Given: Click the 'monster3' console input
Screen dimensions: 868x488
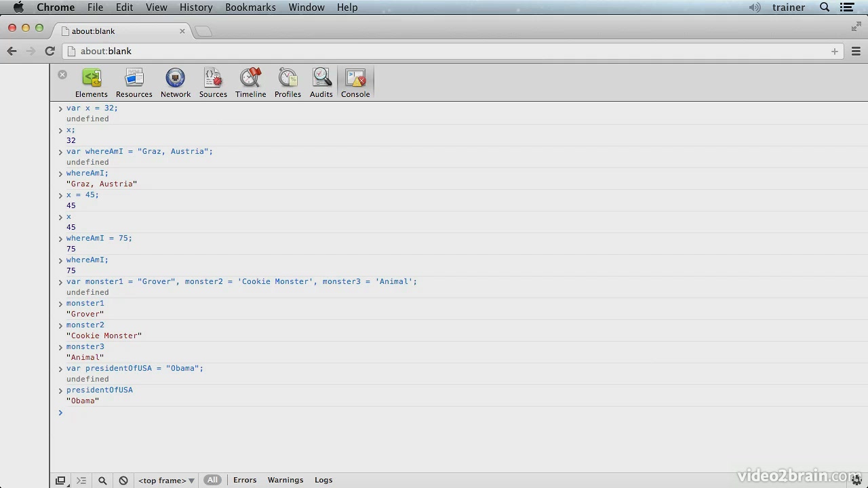Looking at the screenshot, I should point(85,346).
